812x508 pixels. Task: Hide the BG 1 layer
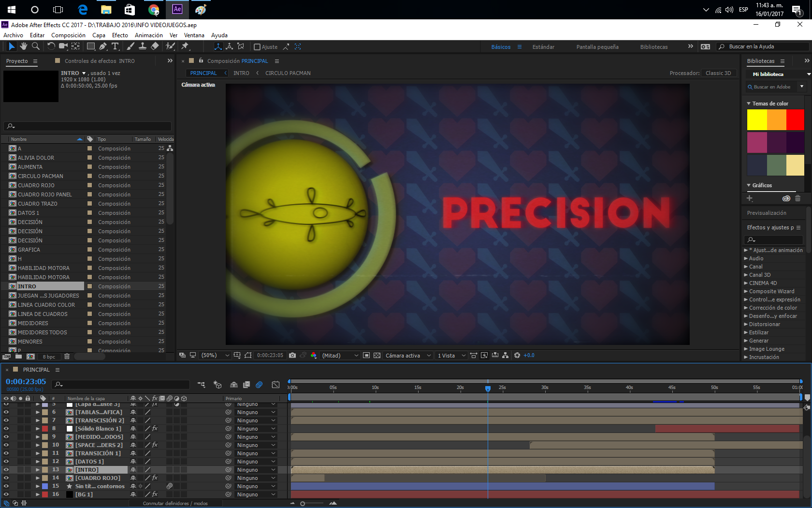6,494
